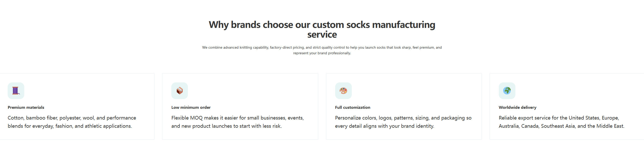Select the Full customization heading
This screenshot has width=644, height=150.
click(353, 108)
